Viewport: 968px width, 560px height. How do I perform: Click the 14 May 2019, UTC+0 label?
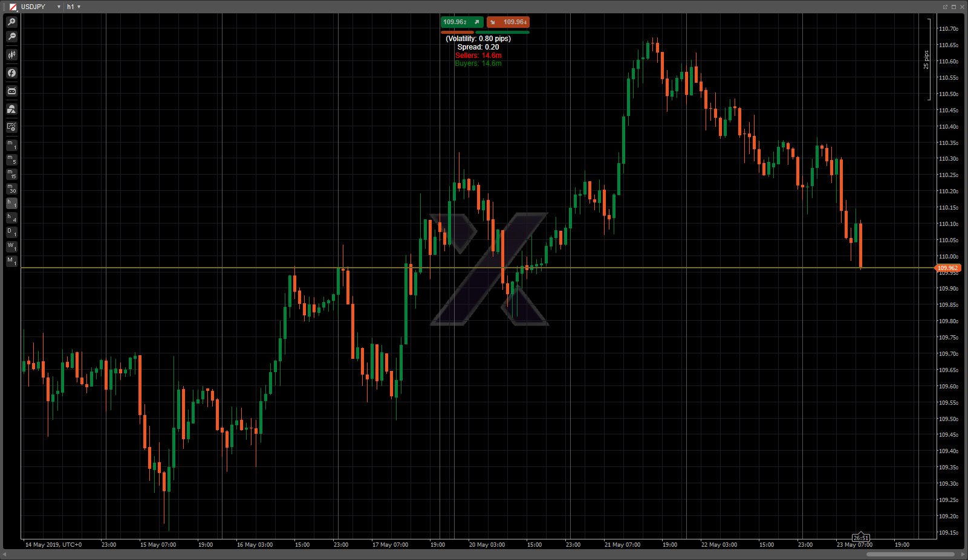click(53, 545)
